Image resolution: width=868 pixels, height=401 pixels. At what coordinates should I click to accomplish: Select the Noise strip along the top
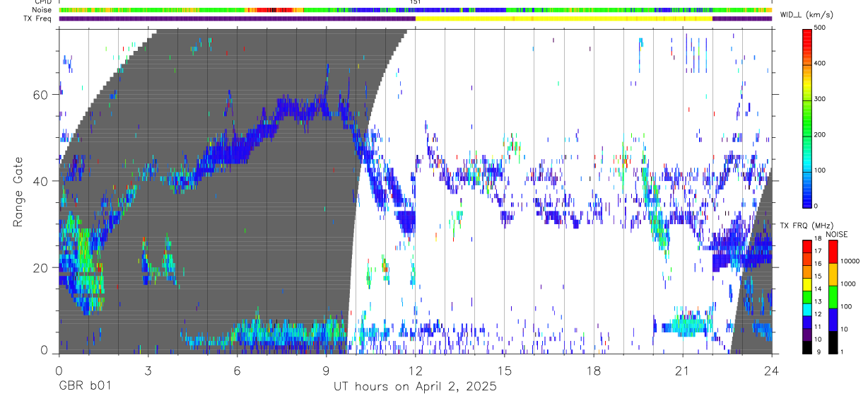[x=416, y=10]
